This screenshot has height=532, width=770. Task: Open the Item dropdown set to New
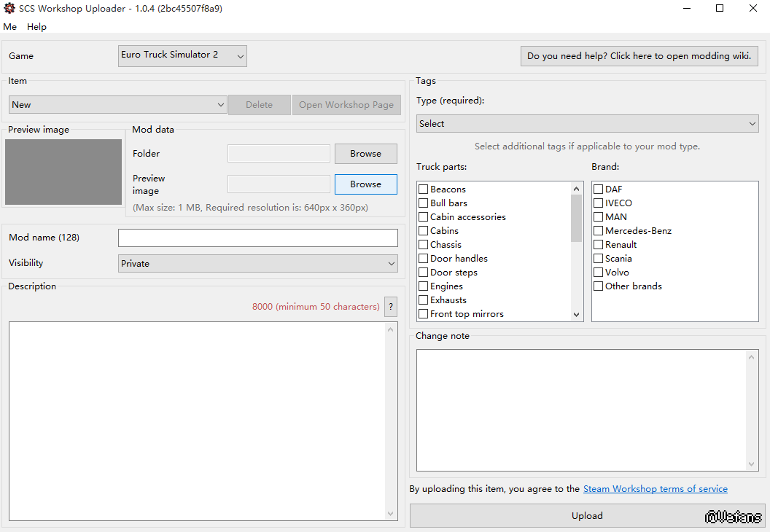(x=118, y=105)
